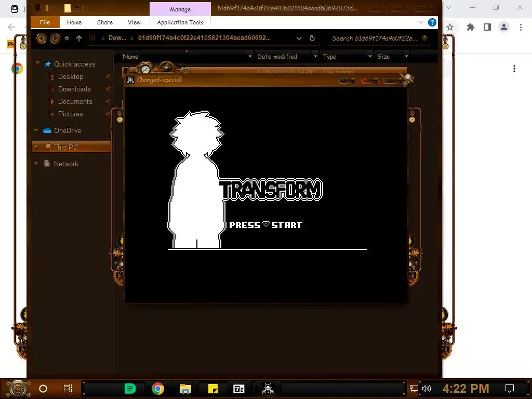Screen dimensions: 532x399
Task: Go back with the Explorer back arrow
Action: point(42,38)
